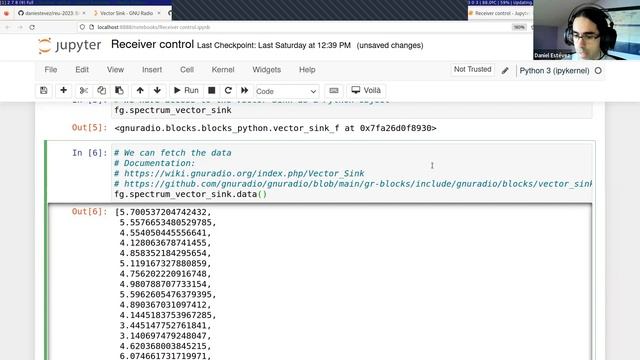Click the fg.spectrum_vector_sink line in cell 5
This screenshot has height=360, width=640.
click(x=173, y=110)
